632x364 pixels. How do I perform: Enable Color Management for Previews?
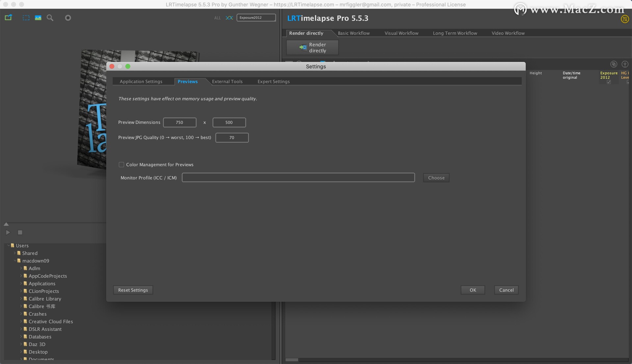point(121,165)
